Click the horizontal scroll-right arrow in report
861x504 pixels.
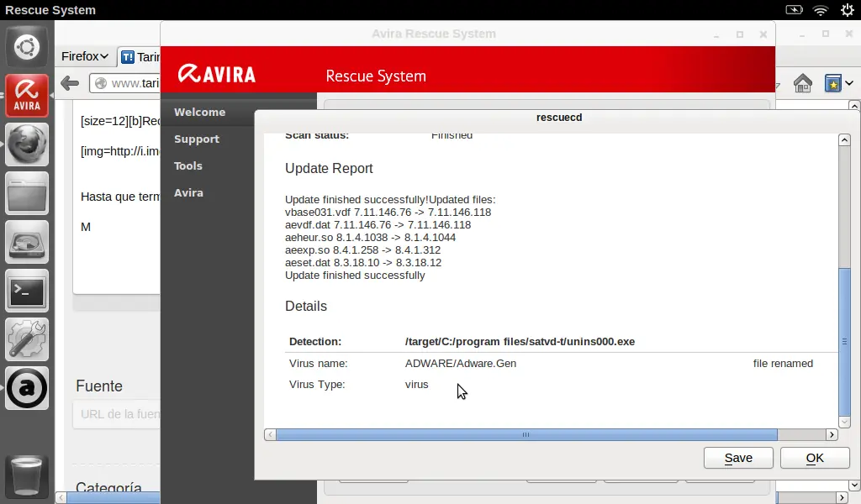(832, 435)
